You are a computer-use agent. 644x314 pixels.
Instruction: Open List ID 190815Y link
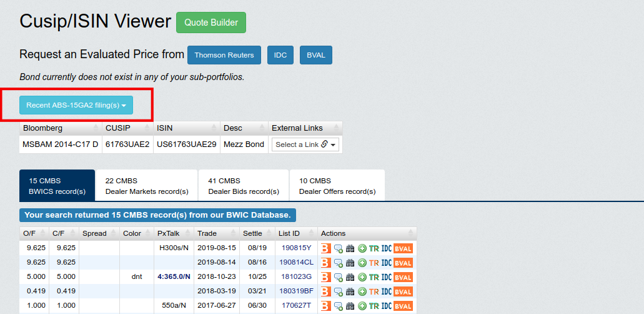[296, 248]
